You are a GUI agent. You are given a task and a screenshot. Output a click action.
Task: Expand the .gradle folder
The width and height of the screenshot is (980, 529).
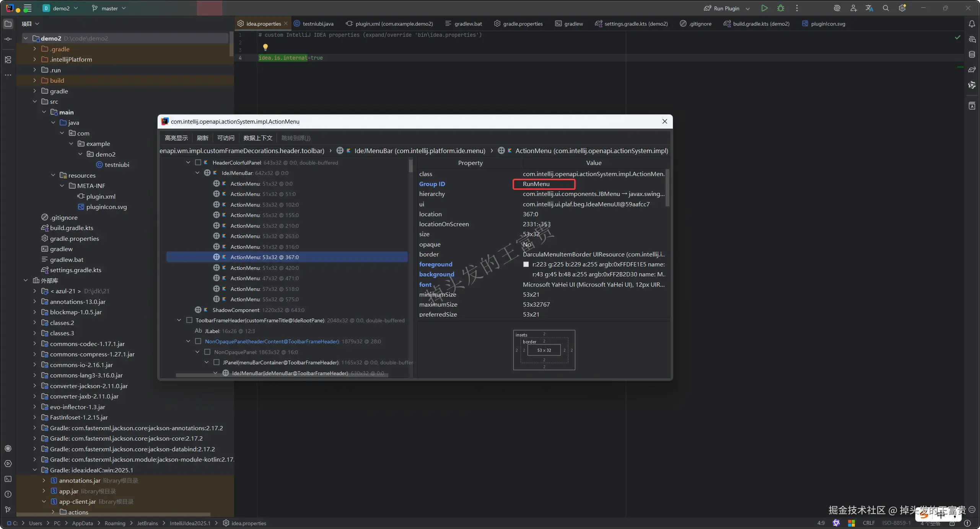tap(34, 49)
